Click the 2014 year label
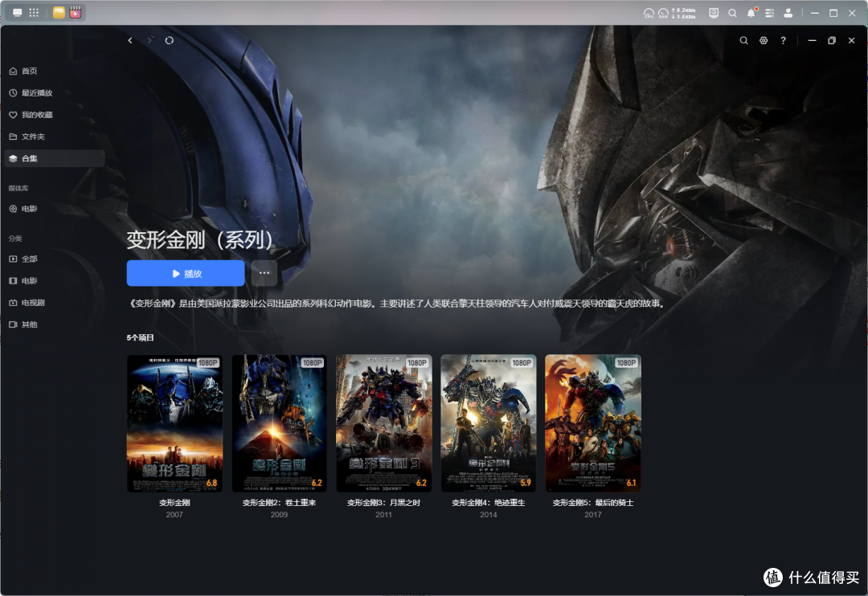Screen dimensions: 868x596 [489, 515]
